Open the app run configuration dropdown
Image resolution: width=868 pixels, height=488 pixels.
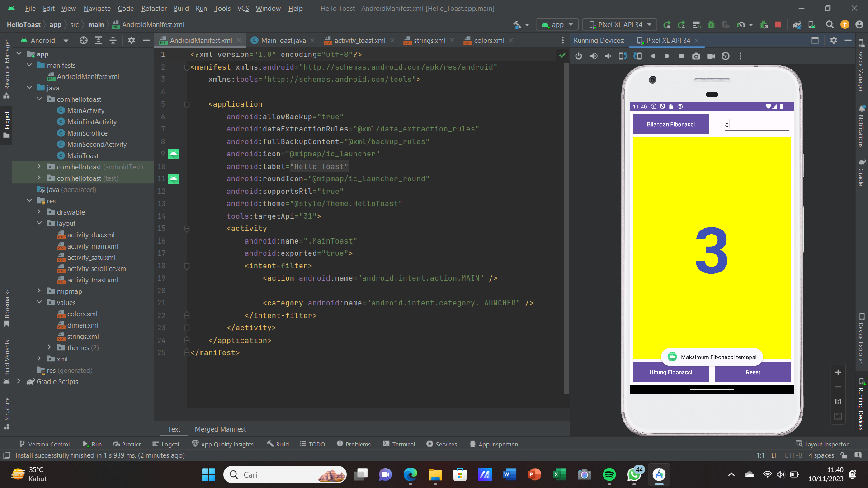pyautogui.click(x=557, y=24)
